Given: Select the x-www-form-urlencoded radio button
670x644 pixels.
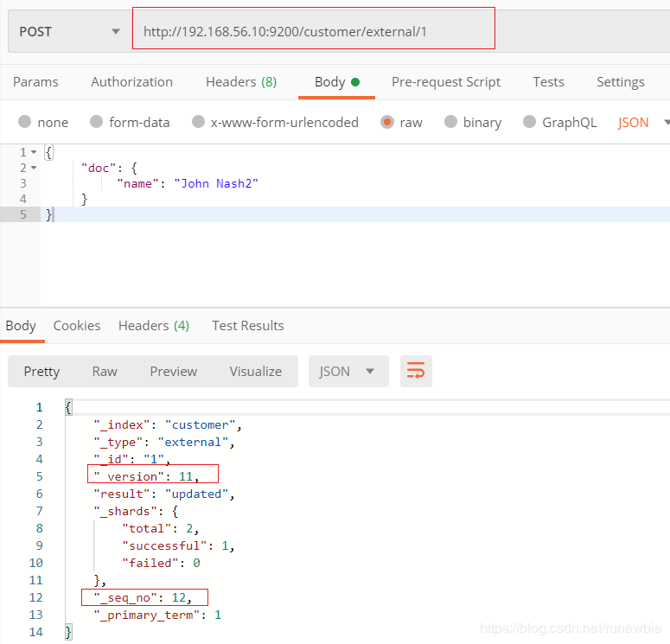Looking at the screenshot, I should pyautogui.click(x=198, y=122).
